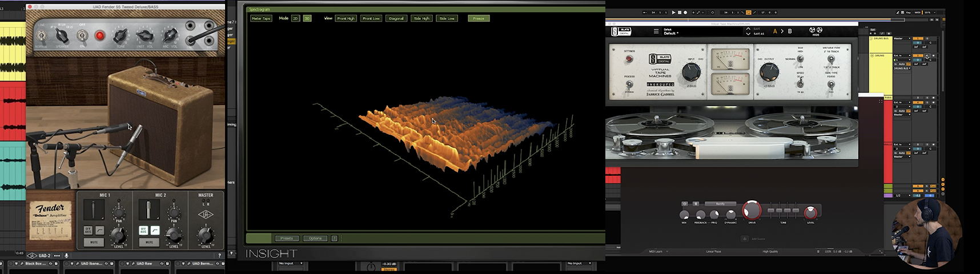Select the MIC 1 microphone thumbnail
The height and width of the screenshot is (274, 980).
[x=94, y=209]
